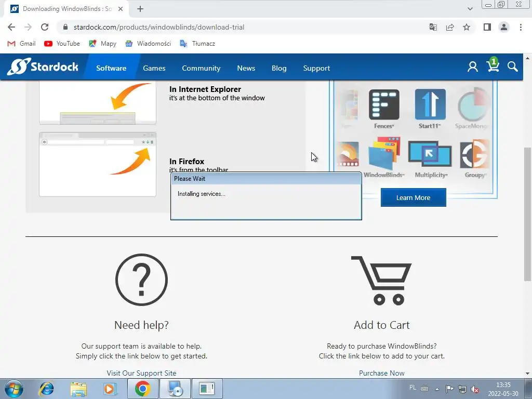Click the PL language indicator in tray
This screenshot has width=532, height=399.
click(x=413, y=388)
